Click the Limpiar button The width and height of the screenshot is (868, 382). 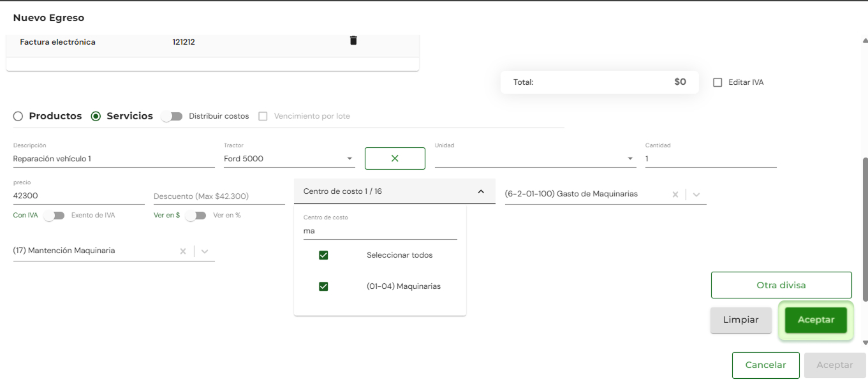(741, 320)
